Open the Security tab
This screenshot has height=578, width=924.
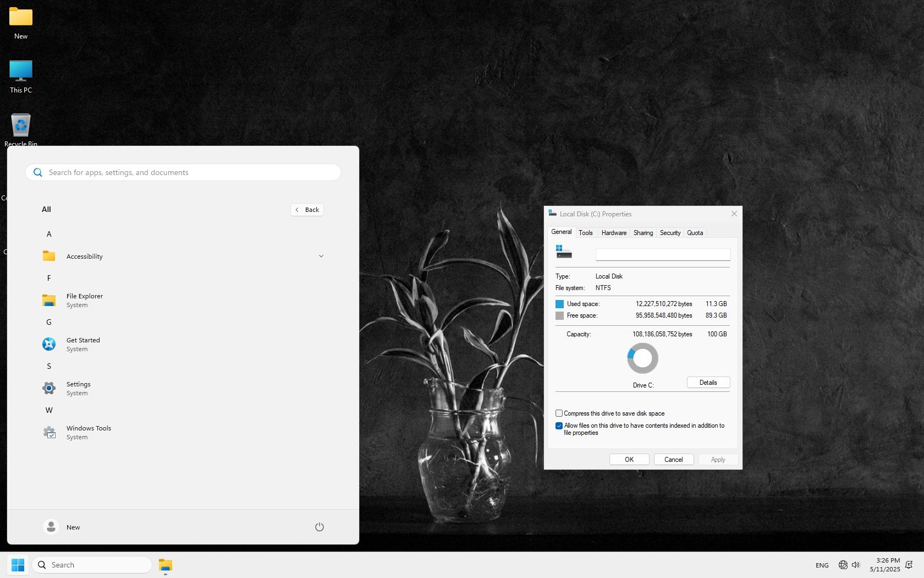point(670,233)
